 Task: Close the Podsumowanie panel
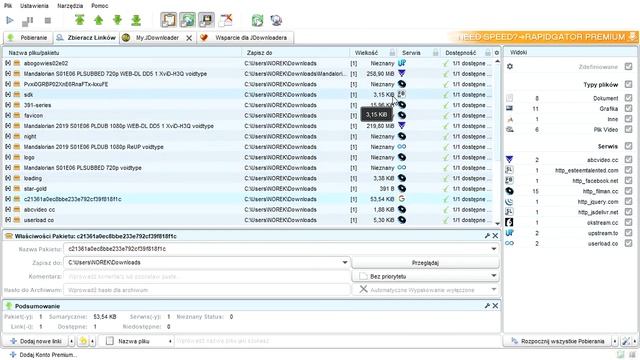pos(495,306)
